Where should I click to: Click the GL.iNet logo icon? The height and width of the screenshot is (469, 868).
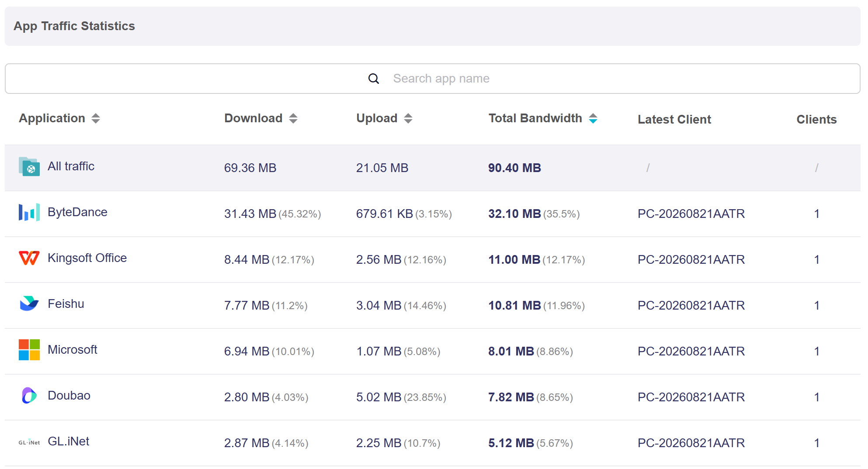pos(29,442)
